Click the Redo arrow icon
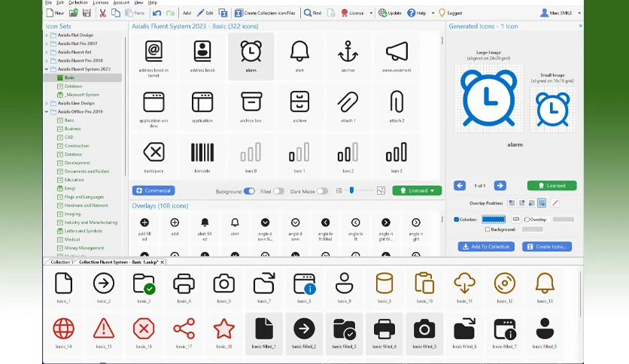Image resolution: width=629 pixels, height=364 pixels. [170, 13]
